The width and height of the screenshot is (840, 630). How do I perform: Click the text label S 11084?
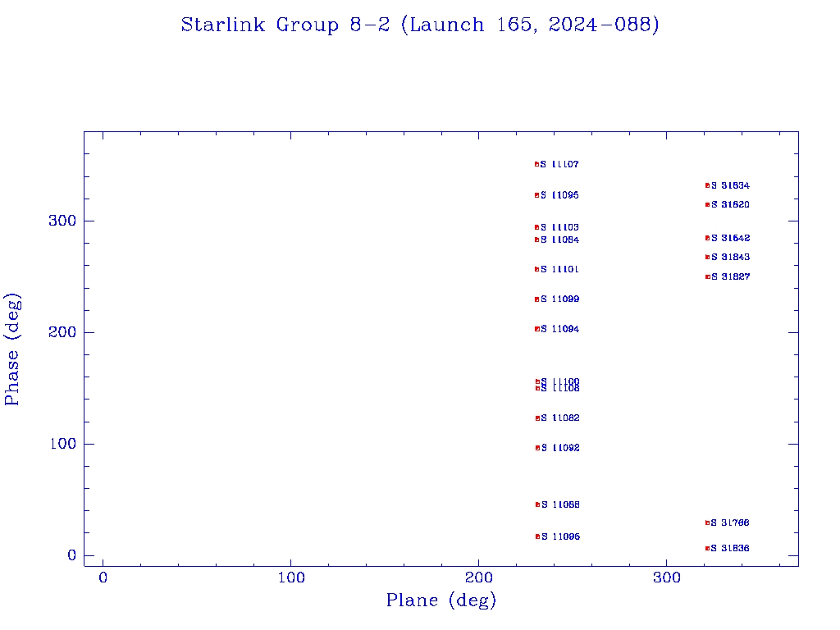pyautogui.click(x=559, y=240)
